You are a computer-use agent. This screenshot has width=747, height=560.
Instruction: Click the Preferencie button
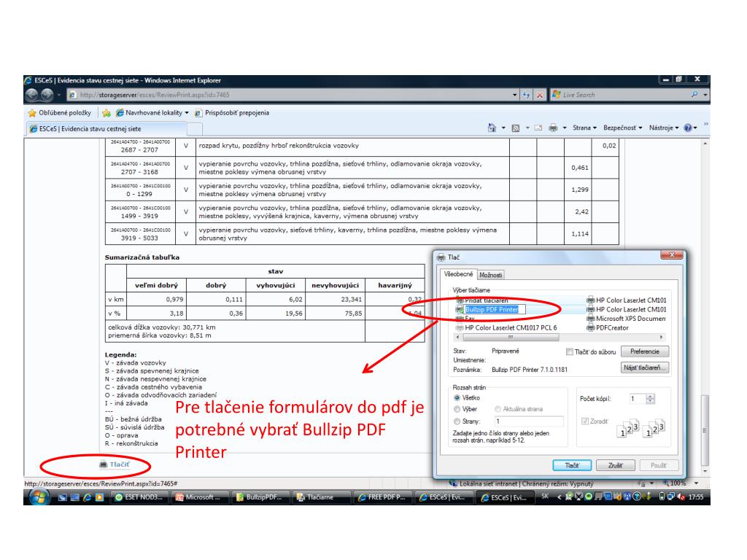pos(645,351)
